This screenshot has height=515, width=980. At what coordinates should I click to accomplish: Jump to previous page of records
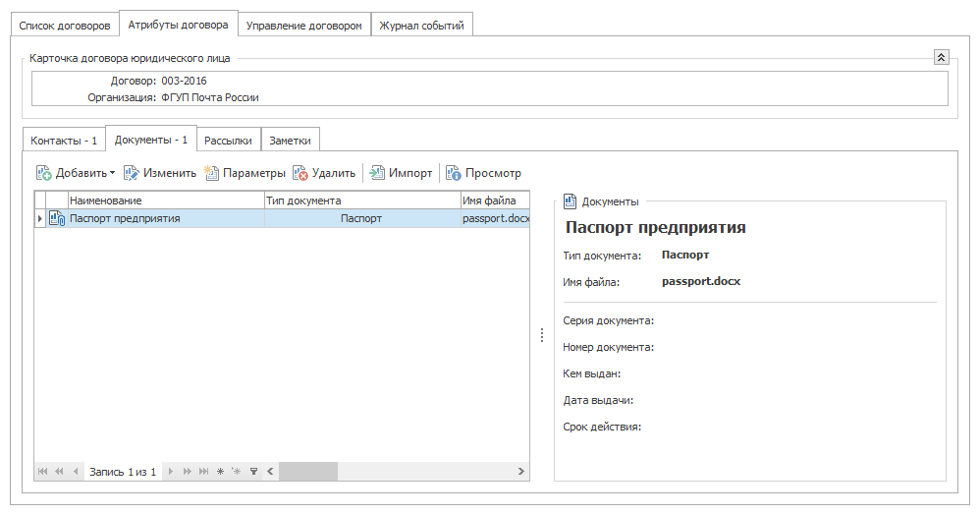pyautogui.click(x=59, y=471)
